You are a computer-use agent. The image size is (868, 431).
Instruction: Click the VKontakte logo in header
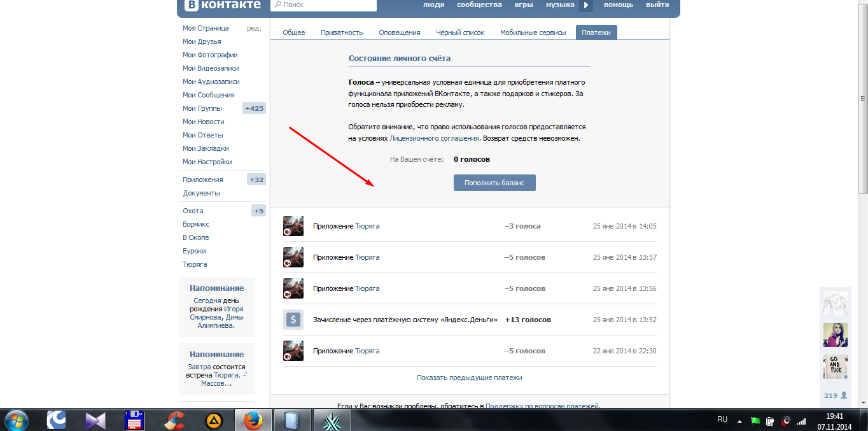(x=223, y=5)
